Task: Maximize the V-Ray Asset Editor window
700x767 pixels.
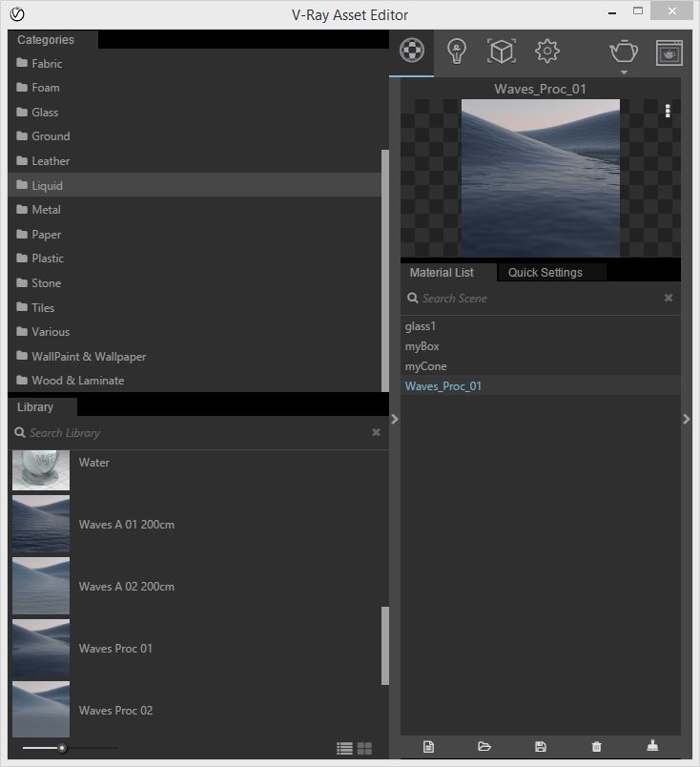Action: click(x=638, y=10)
